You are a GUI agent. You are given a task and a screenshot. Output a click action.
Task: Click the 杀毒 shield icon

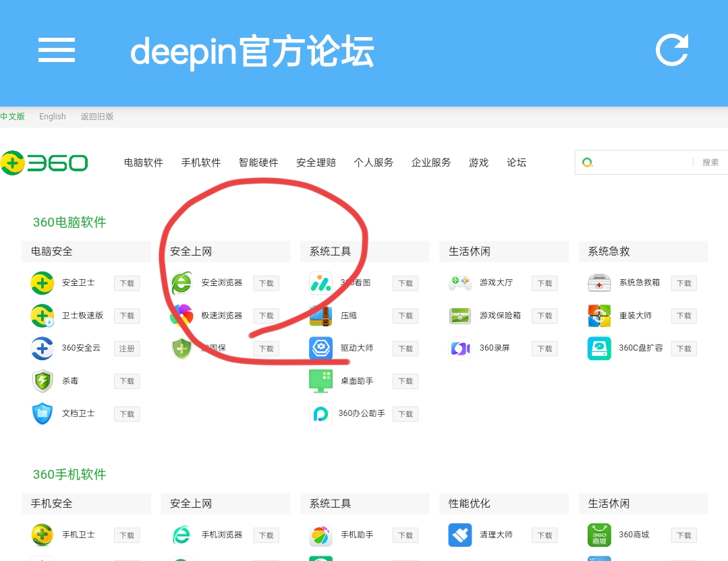coord(43,381)
